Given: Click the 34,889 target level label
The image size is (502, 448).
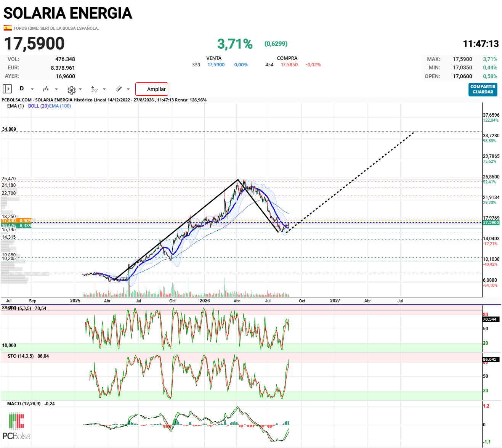Looking at the screenshot, I should tap(9, 129).
